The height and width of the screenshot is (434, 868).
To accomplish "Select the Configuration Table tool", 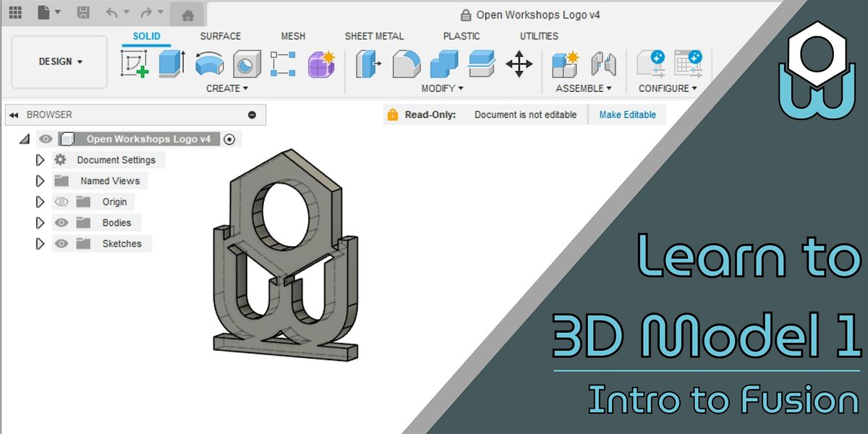I will tap(688, 64).
